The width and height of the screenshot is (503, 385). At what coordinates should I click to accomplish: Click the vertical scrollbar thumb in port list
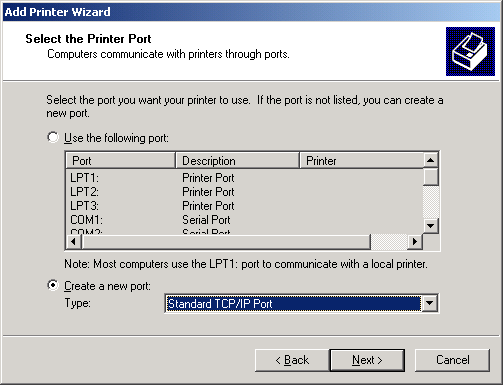[431, 177]
